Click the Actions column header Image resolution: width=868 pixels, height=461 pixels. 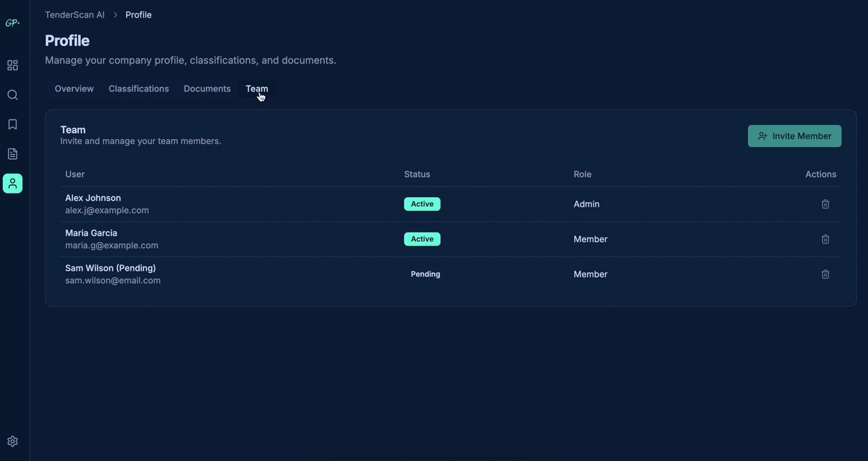[821, 174]
